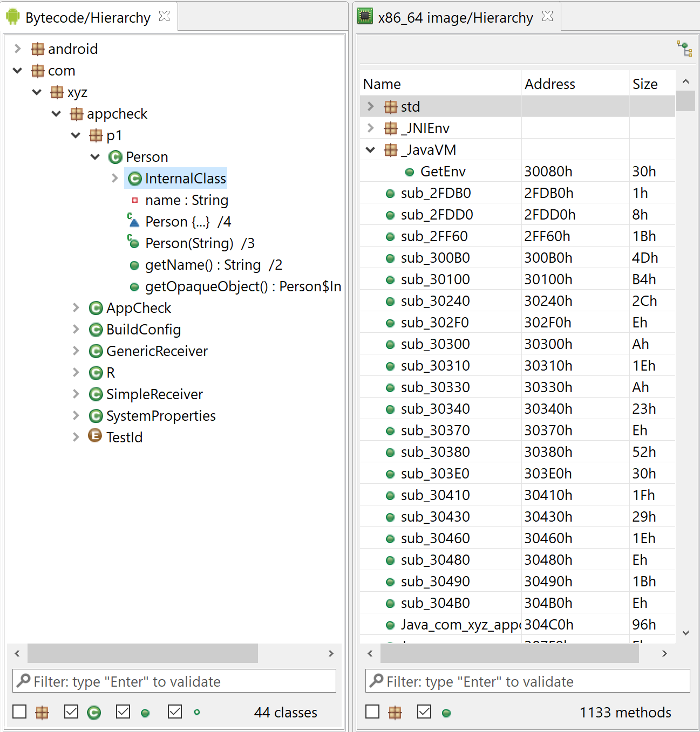Click the Person {...} static initializer icon
Image resolution: width=700 pixels, height=732 pixels.
coord(133,220)
